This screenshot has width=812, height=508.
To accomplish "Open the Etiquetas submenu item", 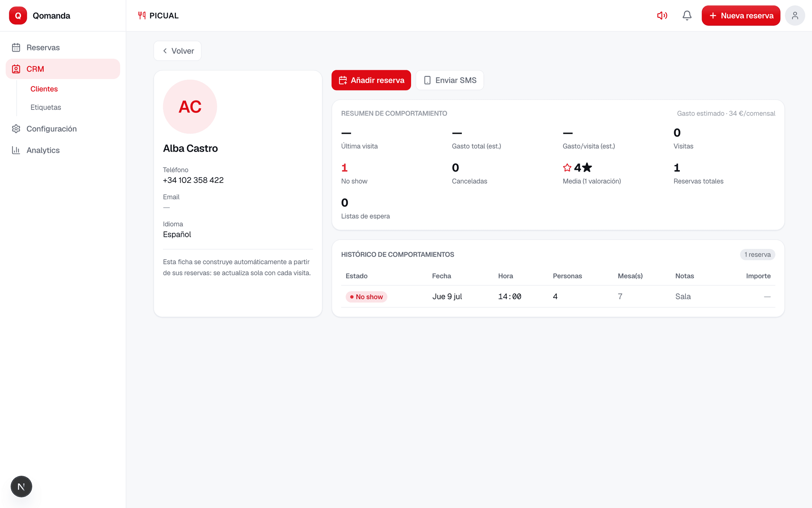I will click(46, 107).
